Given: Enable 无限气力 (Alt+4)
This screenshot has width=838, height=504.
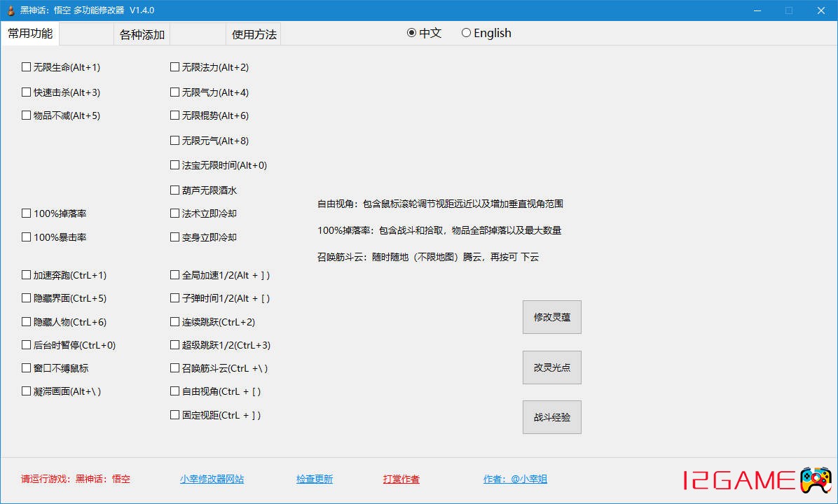Looking at the screenshot, I should [x=174, y=92].
